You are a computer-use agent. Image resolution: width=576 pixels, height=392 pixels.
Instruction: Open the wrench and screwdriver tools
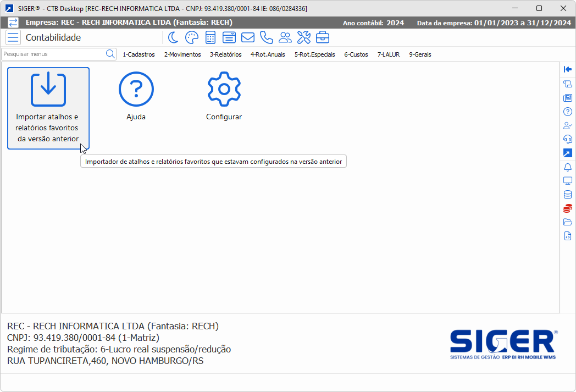point(304,37)
